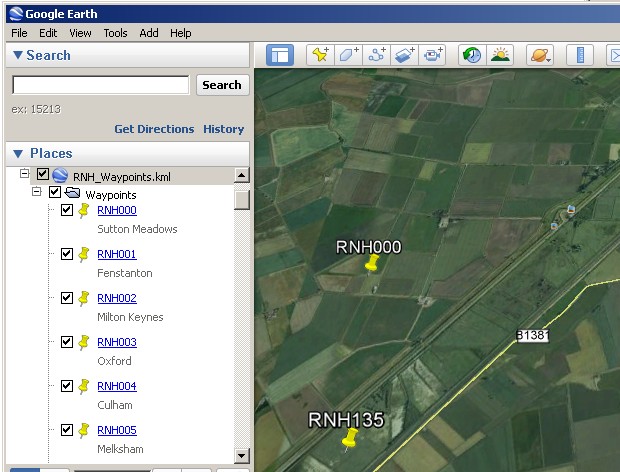This screenshot has width=620, height=472.
Task: Click the Get Directions link
Action: pos(154,129)
